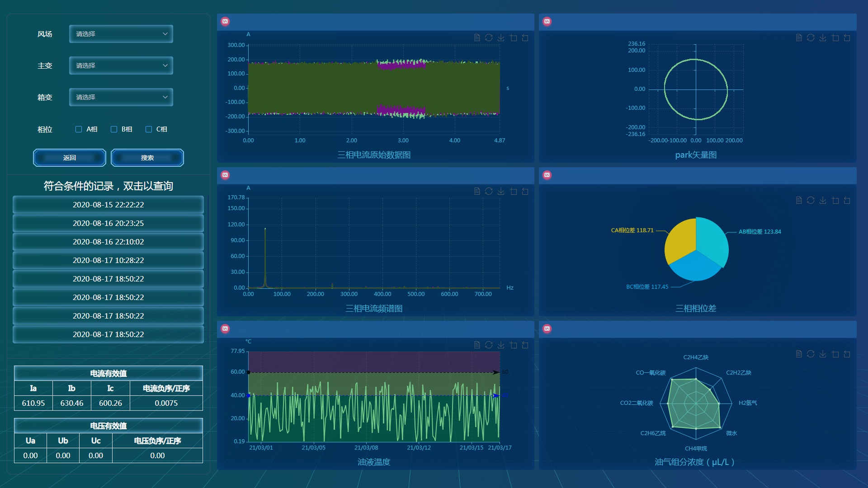
Task: Open data view for 三相电流频谱图 chart
Action: [x=477, y=192]
